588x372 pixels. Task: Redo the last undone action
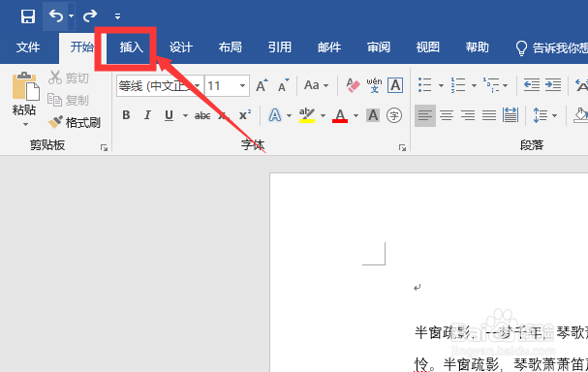pyautogui.click(x=90, y=16)
